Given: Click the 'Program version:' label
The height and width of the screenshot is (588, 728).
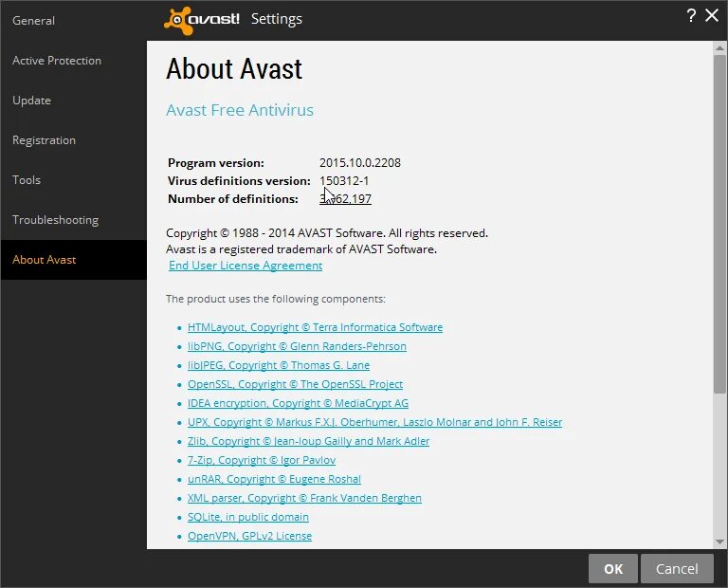Looking at the screenshot, I should pyautogui.click(x=216, y=163).
